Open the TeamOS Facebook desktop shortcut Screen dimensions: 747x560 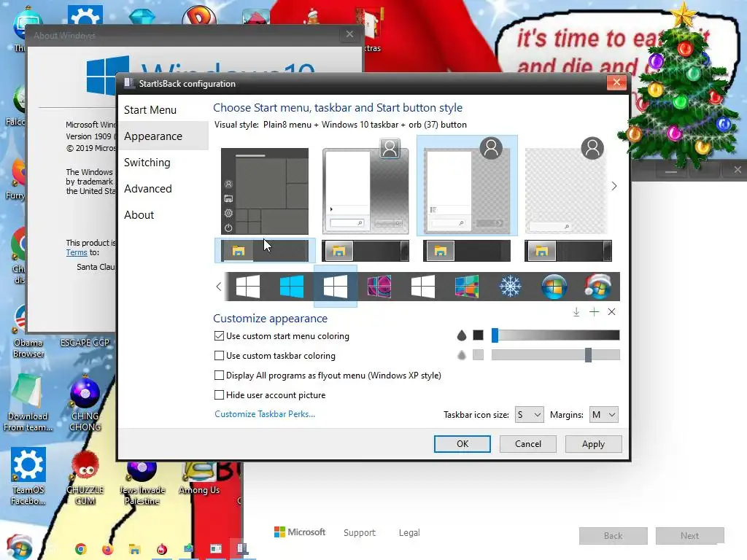coord(28,476)
